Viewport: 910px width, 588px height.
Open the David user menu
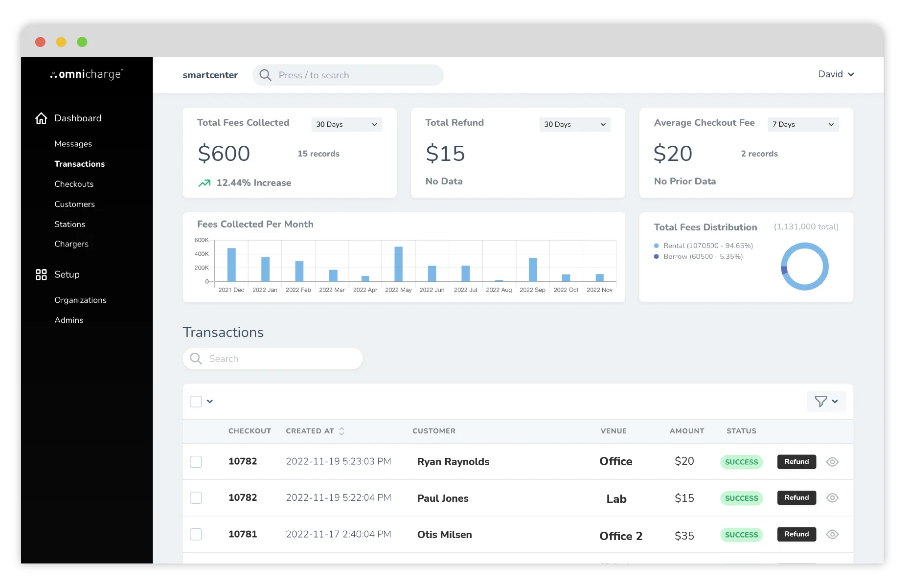tap(836, 74)
